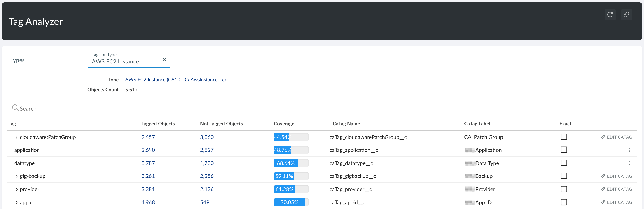The height and width of the screenshot is (209, 644).
Task: Check Exact box for gig-backup tag
Action: click(564, 176)
